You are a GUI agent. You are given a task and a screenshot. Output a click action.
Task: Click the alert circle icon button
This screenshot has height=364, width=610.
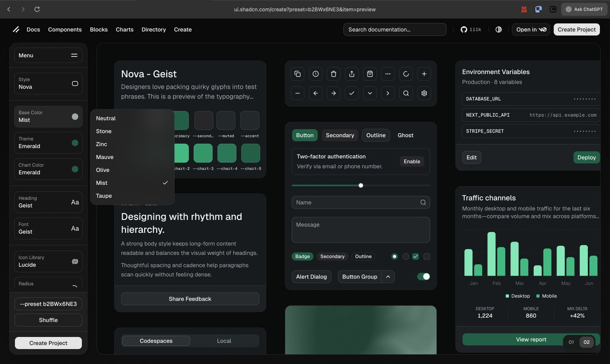(x=316, y=74)
